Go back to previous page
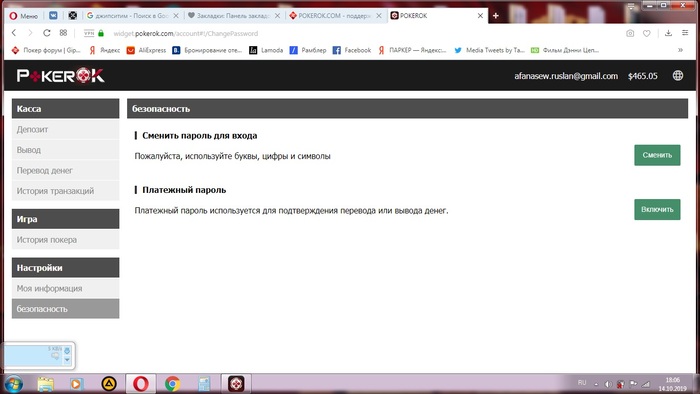 (14, 33)
